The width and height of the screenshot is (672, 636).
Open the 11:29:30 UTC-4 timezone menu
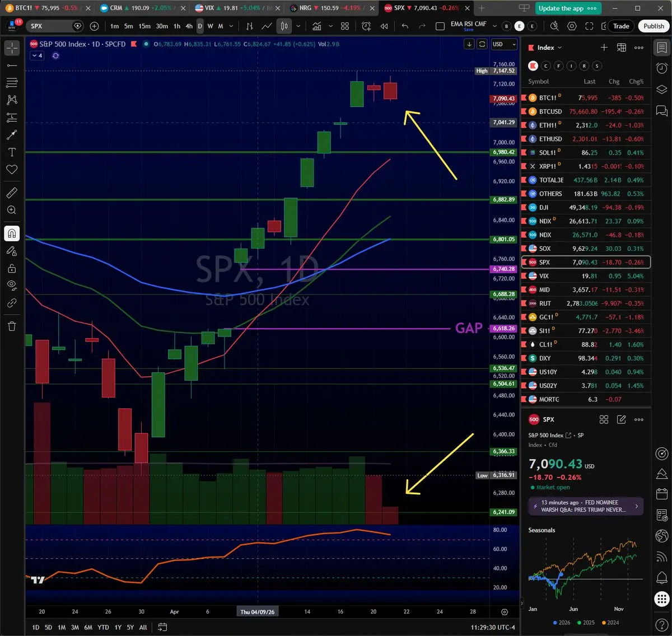pos(493,627)
